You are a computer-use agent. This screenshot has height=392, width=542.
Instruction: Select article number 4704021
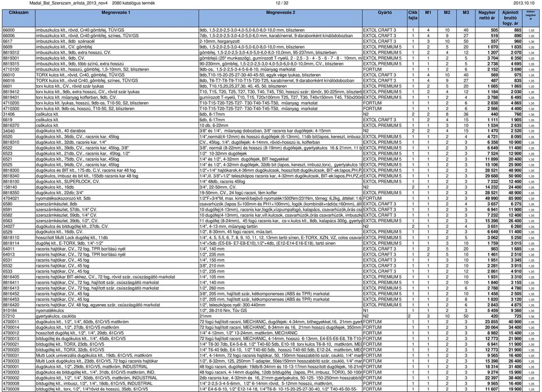(11, 198)
